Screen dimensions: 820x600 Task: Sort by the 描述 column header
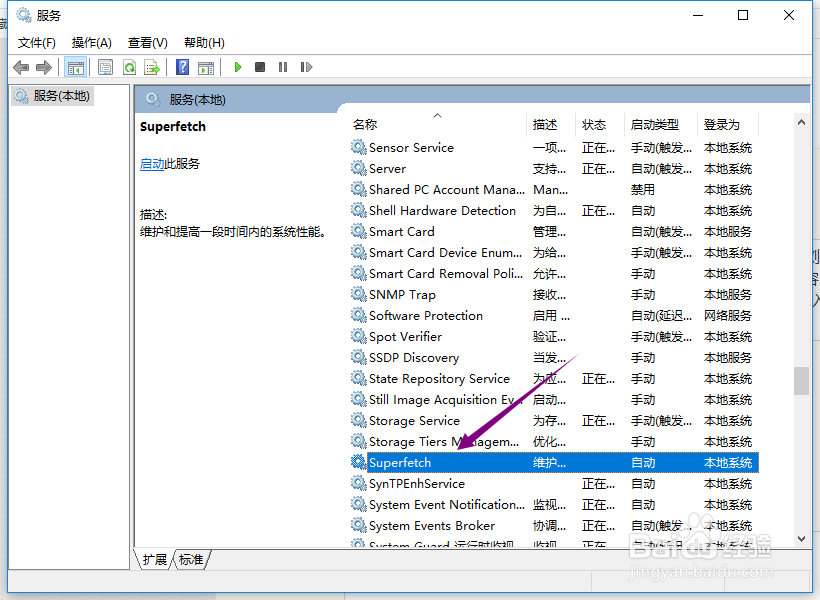(551, 124)
